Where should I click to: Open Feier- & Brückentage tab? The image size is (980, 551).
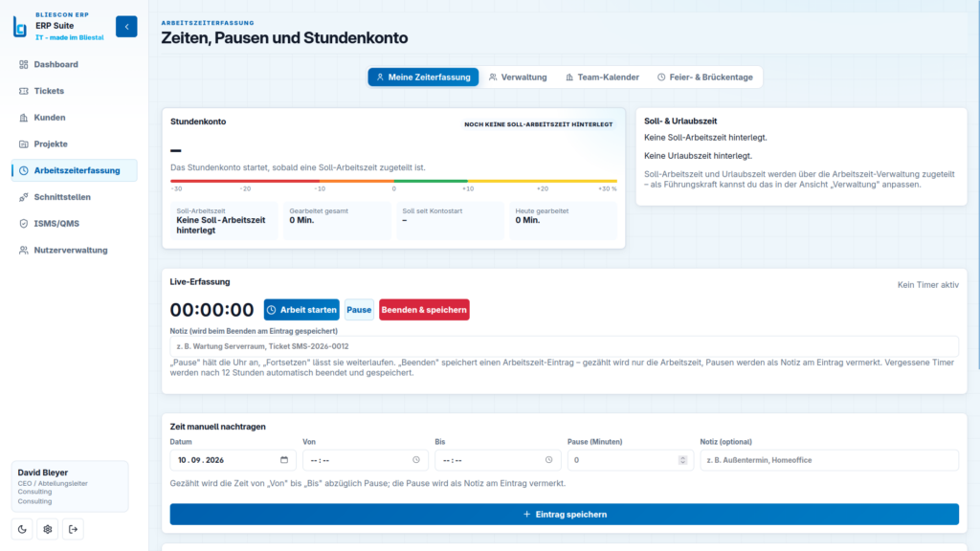(705, 77)
